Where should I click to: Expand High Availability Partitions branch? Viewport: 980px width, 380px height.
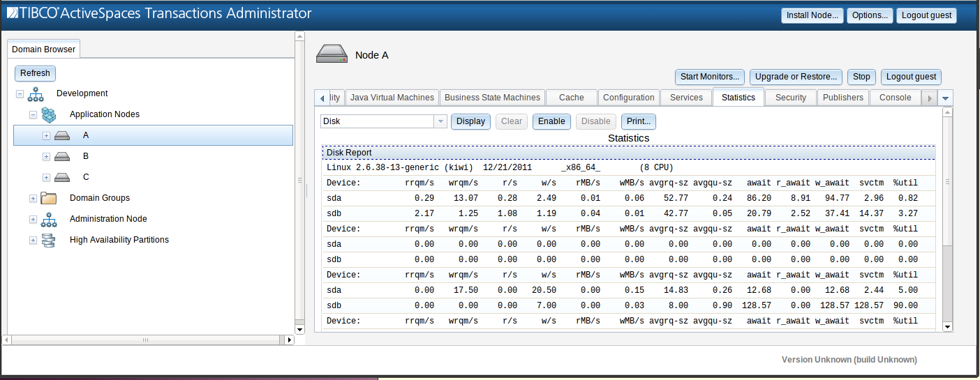pos(33,240)
